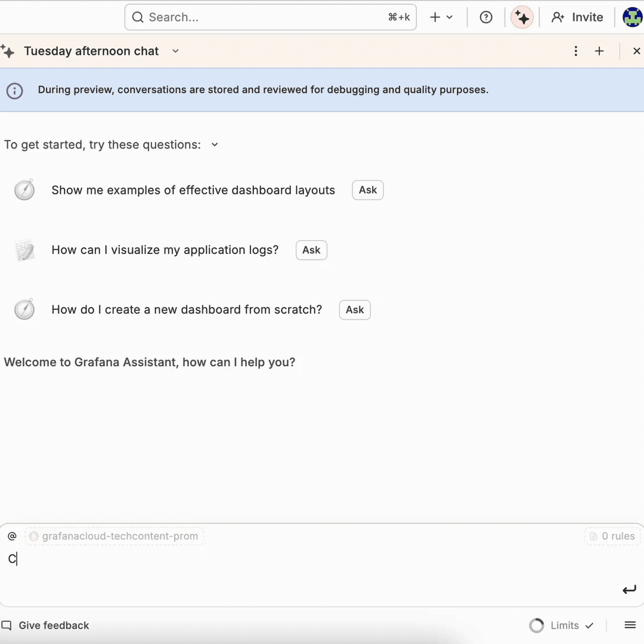The width and height of the screenshot is (644, 644).
Task: Ask how to create new dashboard
Action: coord(355,309)
